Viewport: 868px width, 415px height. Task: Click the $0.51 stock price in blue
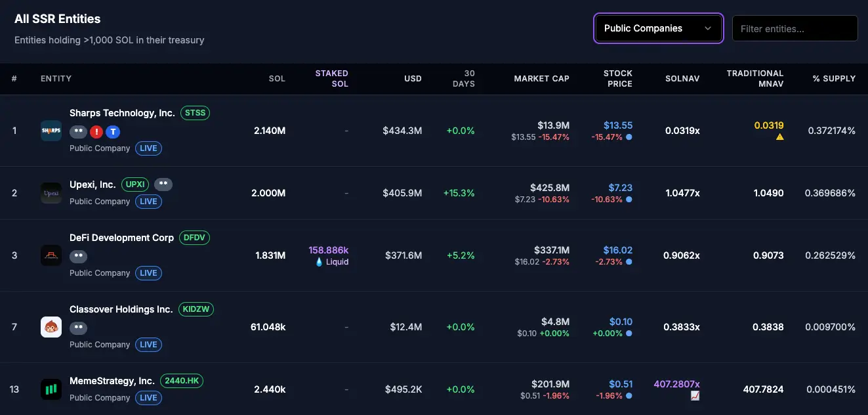coord(621,384)
